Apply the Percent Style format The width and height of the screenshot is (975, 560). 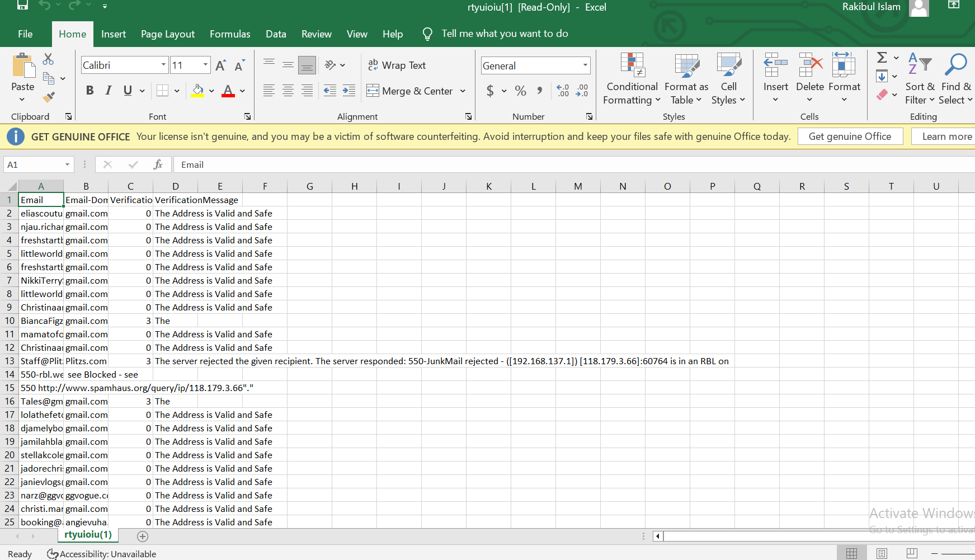click(520, 90)
